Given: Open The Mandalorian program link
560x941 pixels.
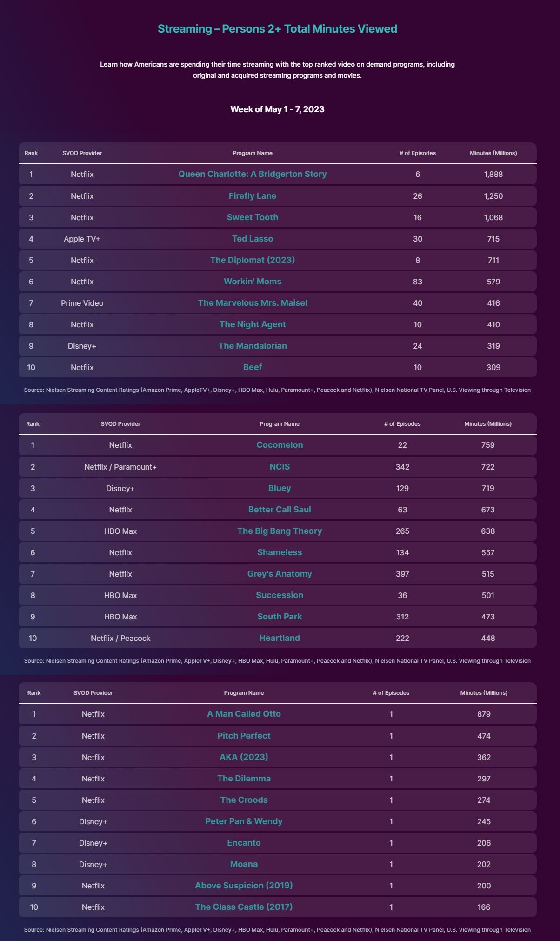Looking at the screenshot, I should pyautogui.click(x=253, y=346).
